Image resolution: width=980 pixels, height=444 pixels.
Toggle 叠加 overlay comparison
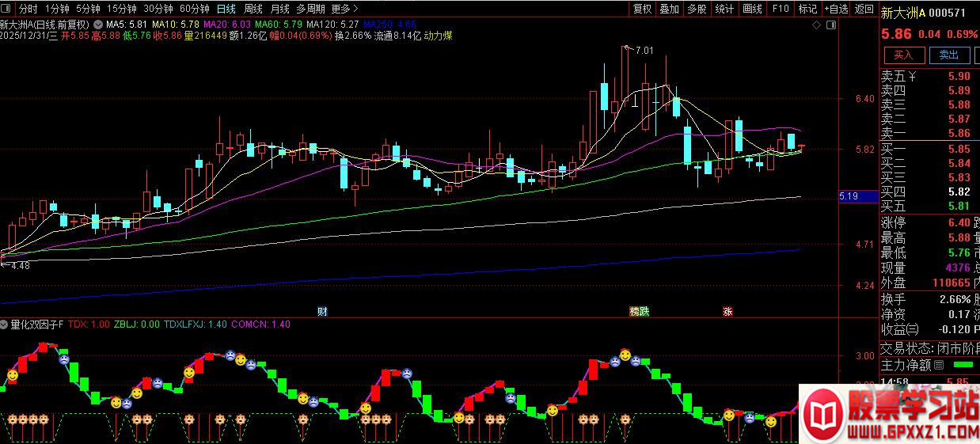670,9
